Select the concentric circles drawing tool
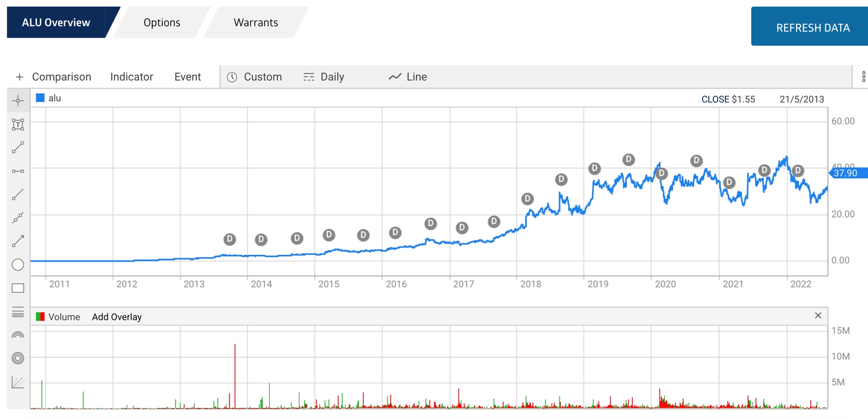The width and height of the screenshot is (868, 419). pyautogui.click(x=18, y=358)
